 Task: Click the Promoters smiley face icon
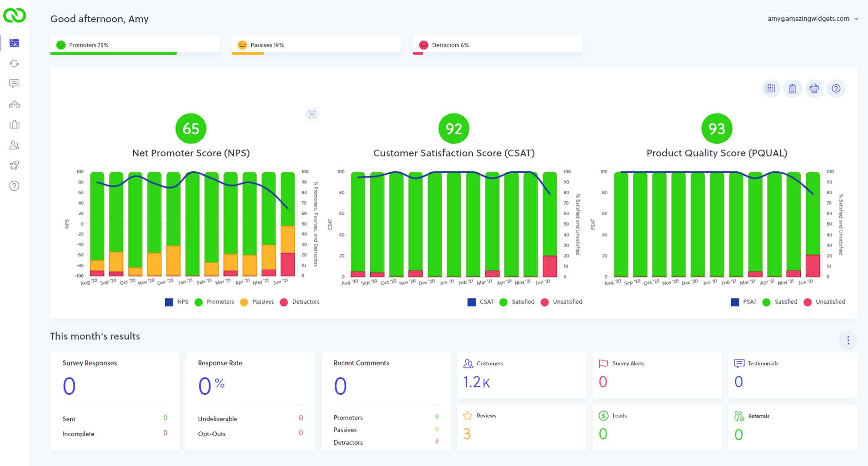tap(61, 45)
